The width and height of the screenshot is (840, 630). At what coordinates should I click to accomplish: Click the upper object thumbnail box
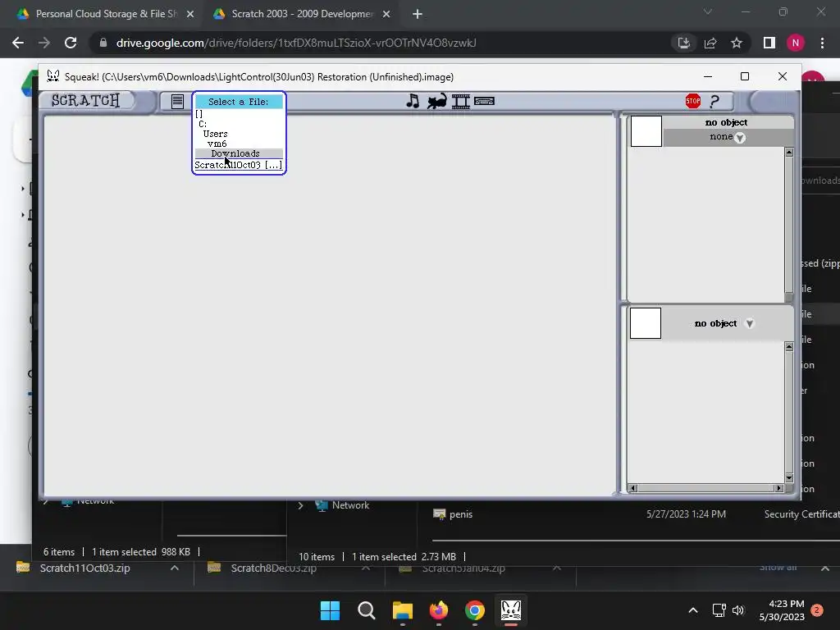(x=646, y=130)
